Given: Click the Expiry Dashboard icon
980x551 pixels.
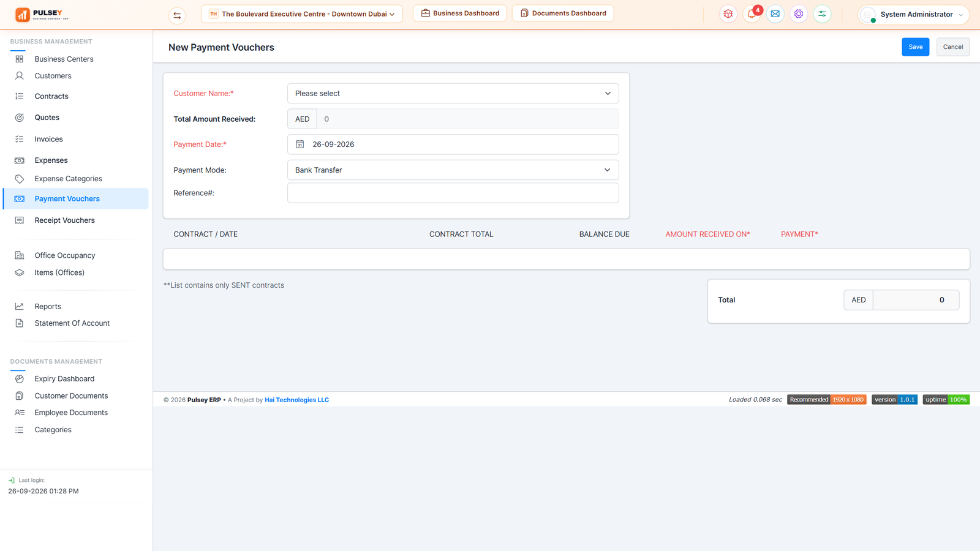Looking at the screenshot, I should [x=20, y=379].
